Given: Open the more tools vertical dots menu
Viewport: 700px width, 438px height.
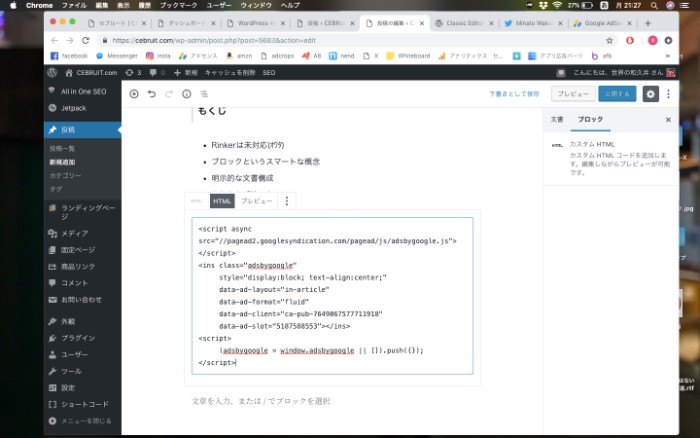Looking at the screenshot, I should point(669,93).
